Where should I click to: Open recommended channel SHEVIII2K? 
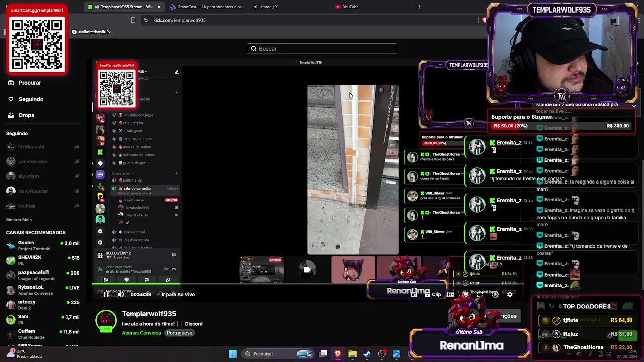tap(43, 260)
